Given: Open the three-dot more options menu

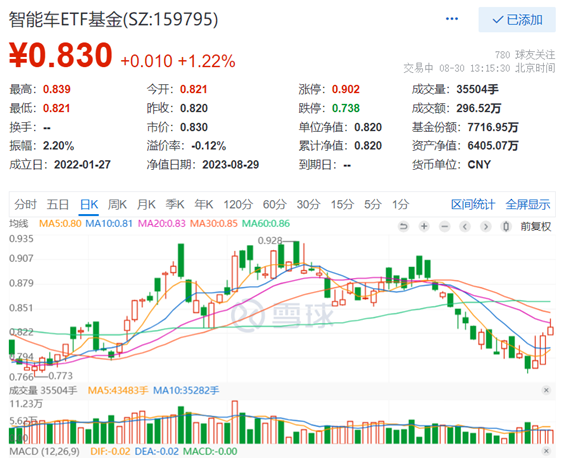Looking at the screenshot, I should (x=452, y=19).
